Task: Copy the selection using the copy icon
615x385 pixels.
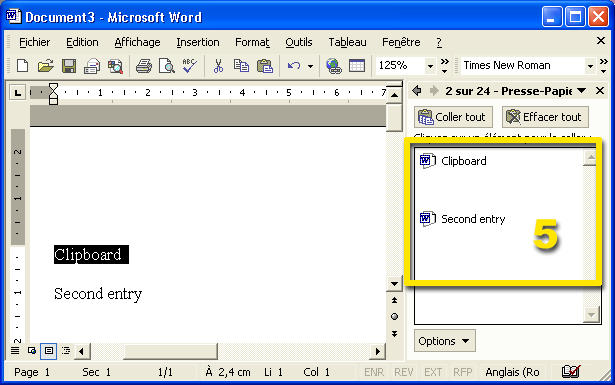Action: point(241,65)
